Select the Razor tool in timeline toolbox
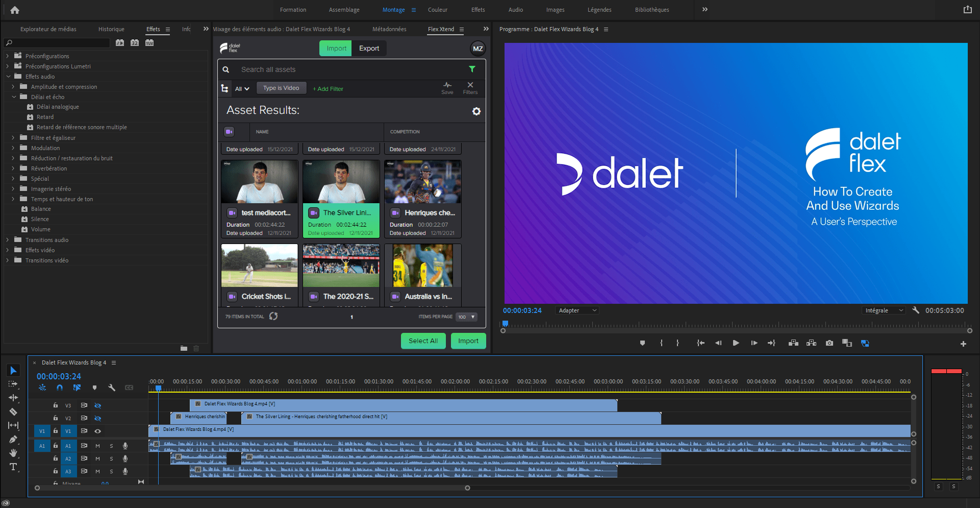Screen dimensions: 980x508 pyautogui.click(x=13, y=412)
